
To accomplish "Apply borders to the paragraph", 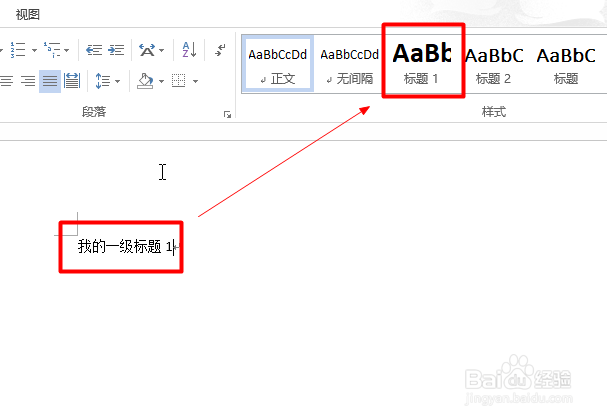I will [179, 81].
